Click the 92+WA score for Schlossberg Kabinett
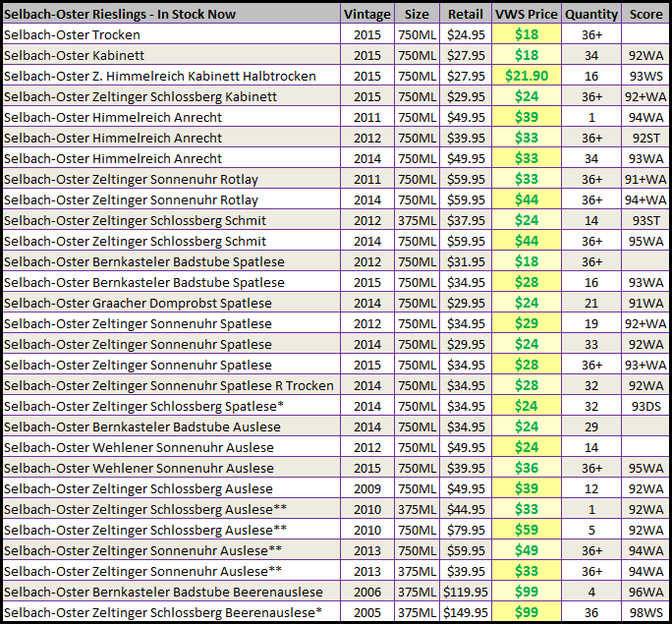This screenshot has height=624, width=672. click(645, 96)
